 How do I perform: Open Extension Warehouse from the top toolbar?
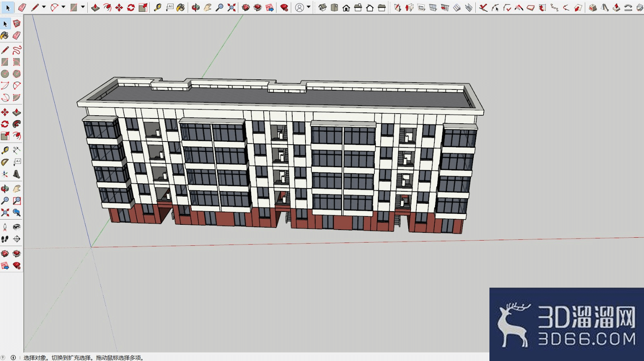(258, 7)
